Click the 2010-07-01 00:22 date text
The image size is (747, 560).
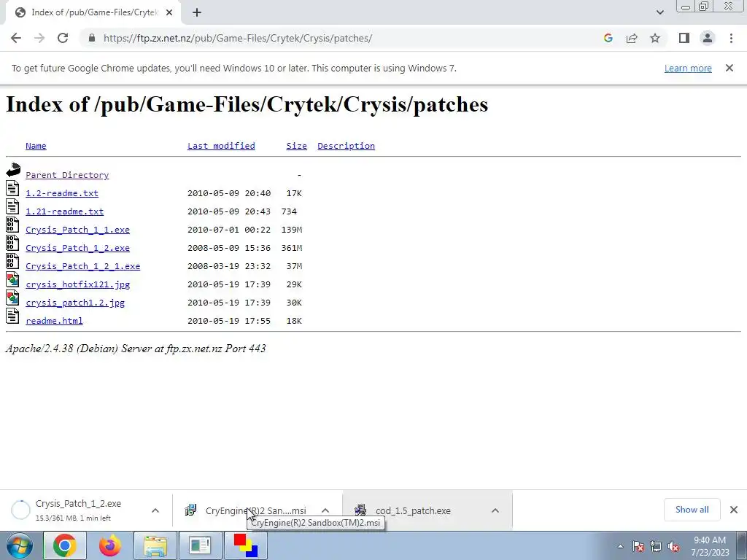228,230
